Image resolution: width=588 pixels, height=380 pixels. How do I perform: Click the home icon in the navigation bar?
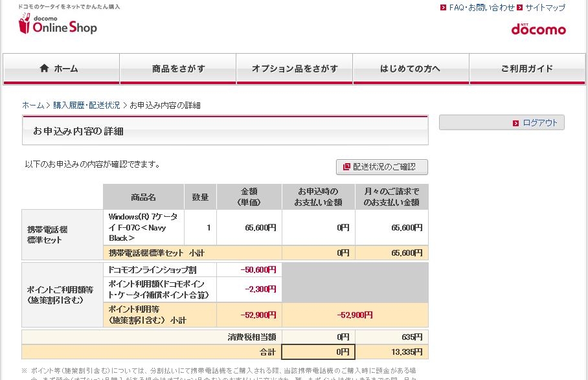point(44,68)
